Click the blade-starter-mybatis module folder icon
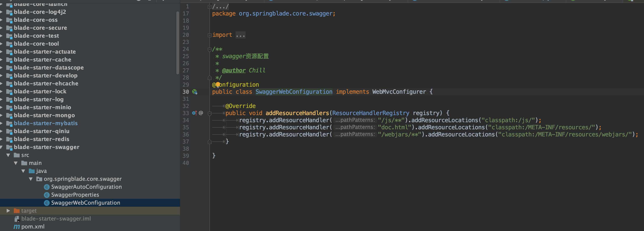 point(9,123)
